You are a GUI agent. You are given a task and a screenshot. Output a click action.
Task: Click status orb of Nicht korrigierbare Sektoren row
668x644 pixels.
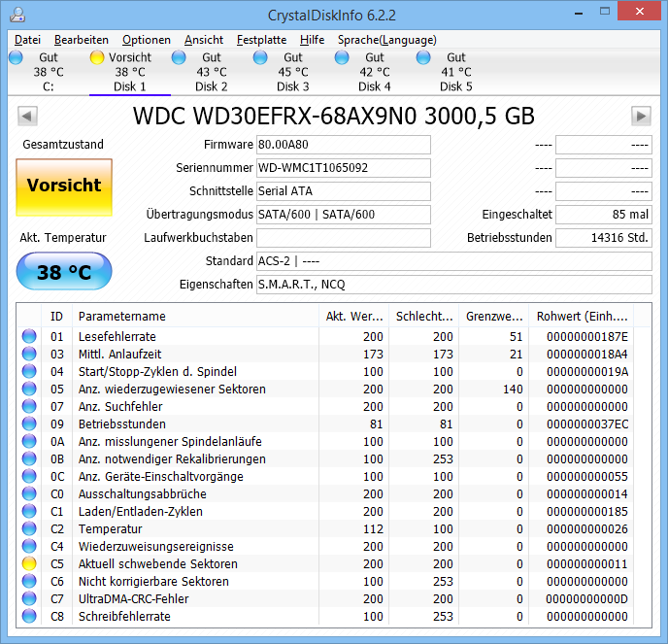29,581
